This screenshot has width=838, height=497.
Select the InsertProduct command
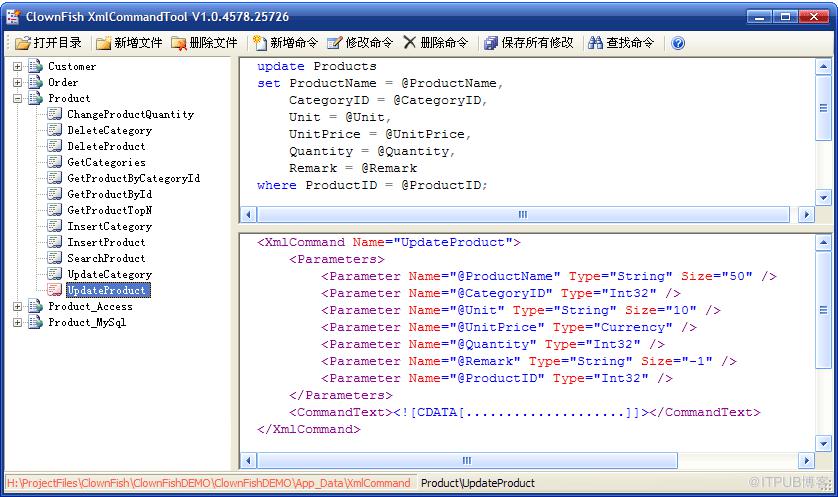pyautogui.click(x=106, y=243)
